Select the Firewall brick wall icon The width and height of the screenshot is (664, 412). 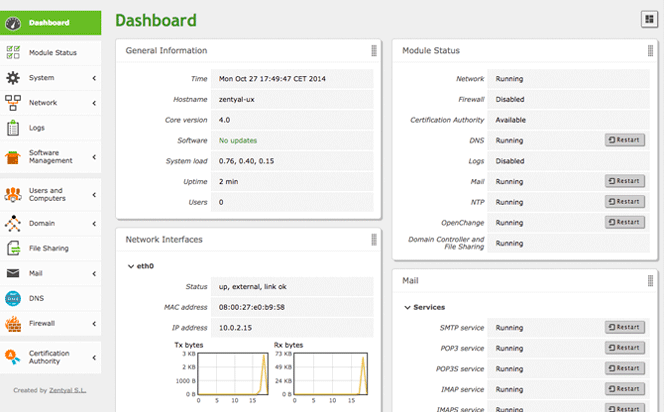click(13, 324)
